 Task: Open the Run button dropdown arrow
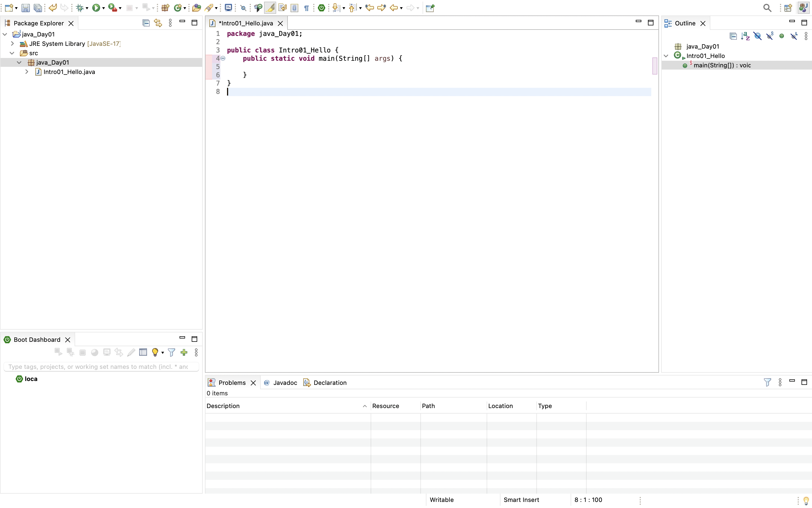click(104, 8)
